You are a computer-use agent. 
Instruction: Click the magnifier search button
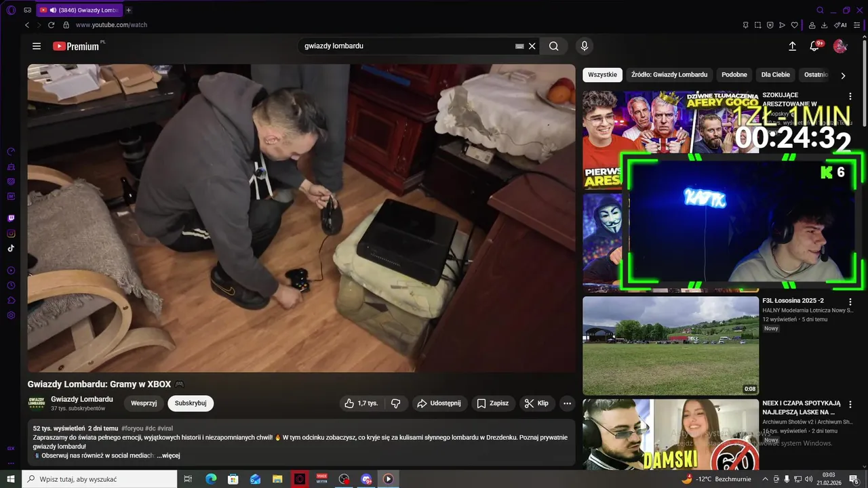coord(554,46)
